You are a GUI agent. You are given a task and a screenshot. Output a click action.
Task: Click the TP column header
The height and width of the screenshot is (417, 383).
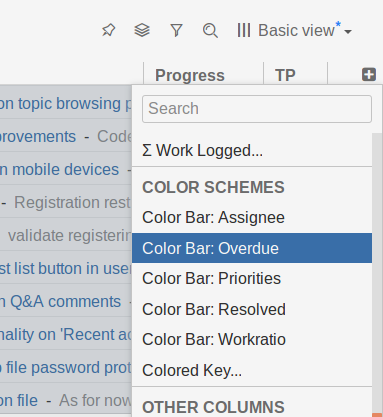[x=285, y=75]
